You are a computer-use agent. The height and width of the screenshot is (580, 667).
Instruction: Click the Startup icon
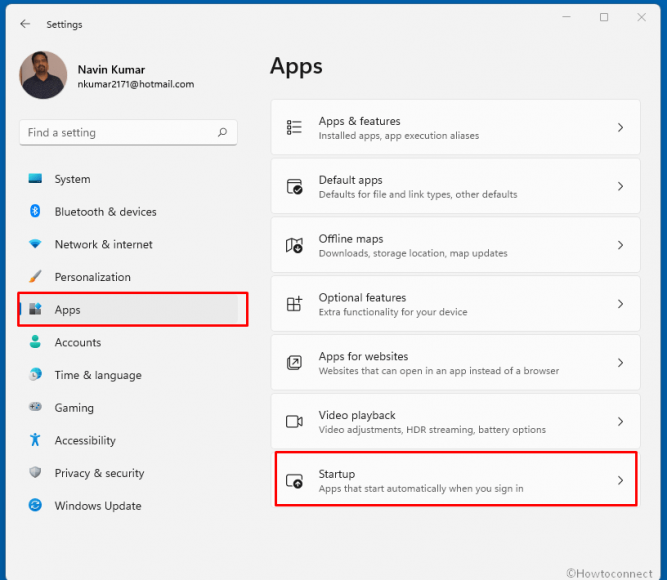(294, 481)
